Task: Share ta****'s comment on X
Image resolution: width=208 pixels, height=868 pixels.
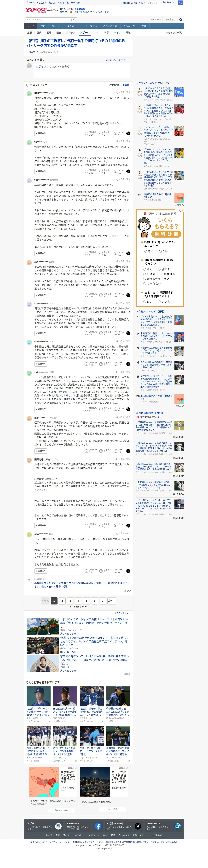Action: pyautogui.click(x=128, y=171)
